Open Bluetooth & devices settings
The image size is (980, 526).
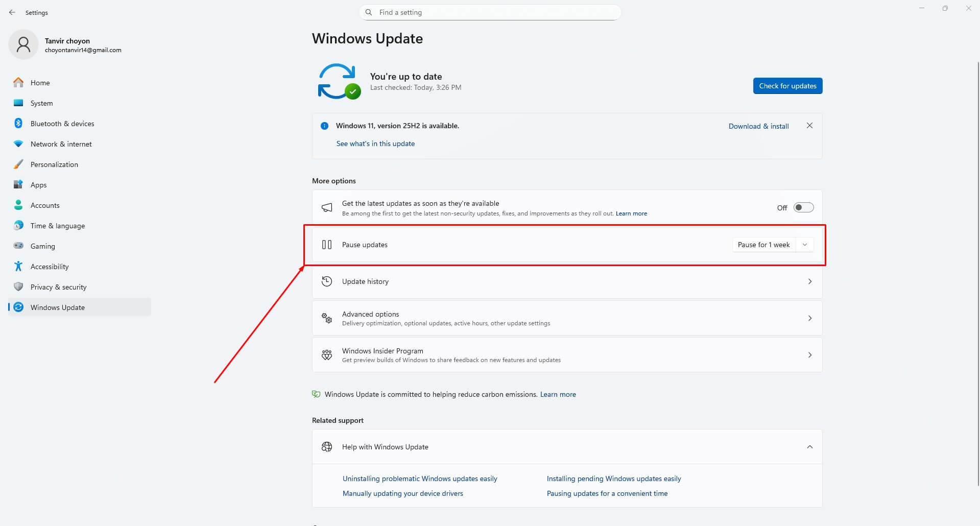point(80,123)
